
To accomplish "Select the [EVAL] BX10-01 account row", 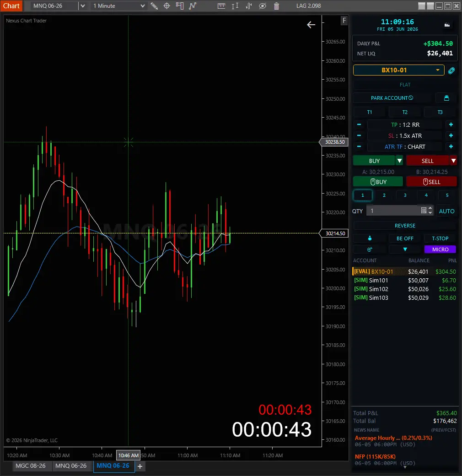I will pyautogui.click(x=405, y=271).
